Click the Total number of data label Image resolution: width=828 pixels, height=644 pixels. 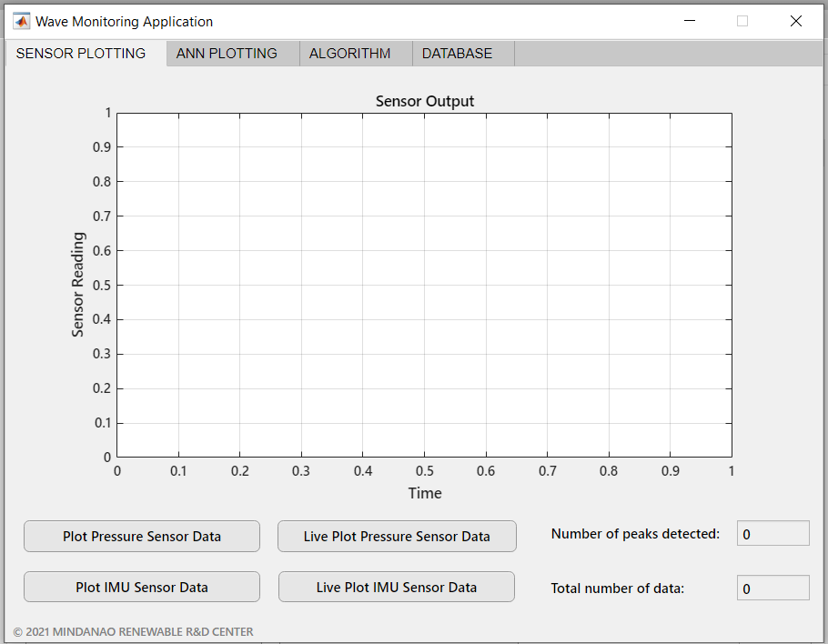point(617,588)
